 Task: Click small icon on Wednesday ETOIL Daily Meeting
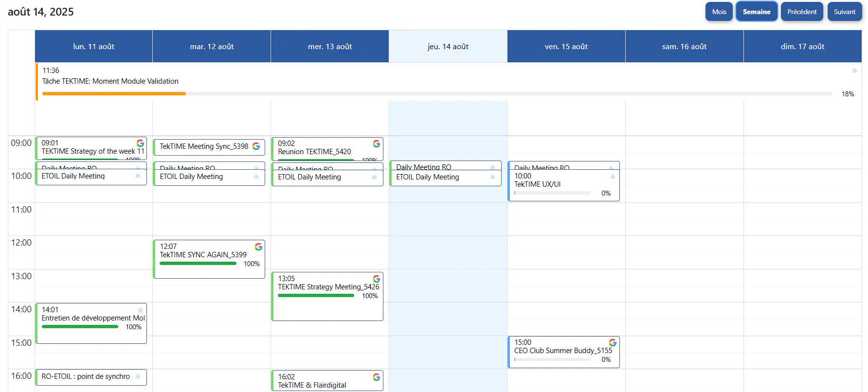374,177
